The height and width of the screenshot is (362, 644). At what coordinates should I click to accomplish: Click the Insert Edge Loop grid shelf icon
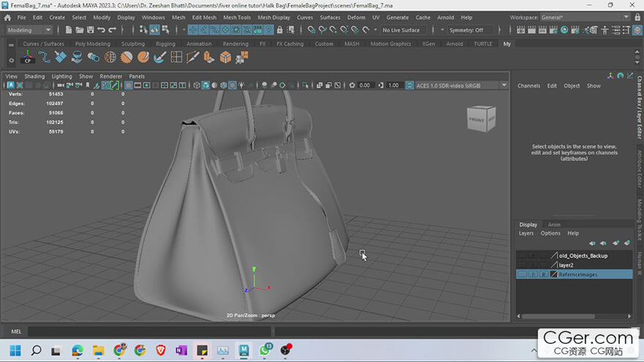pos(176,58)
